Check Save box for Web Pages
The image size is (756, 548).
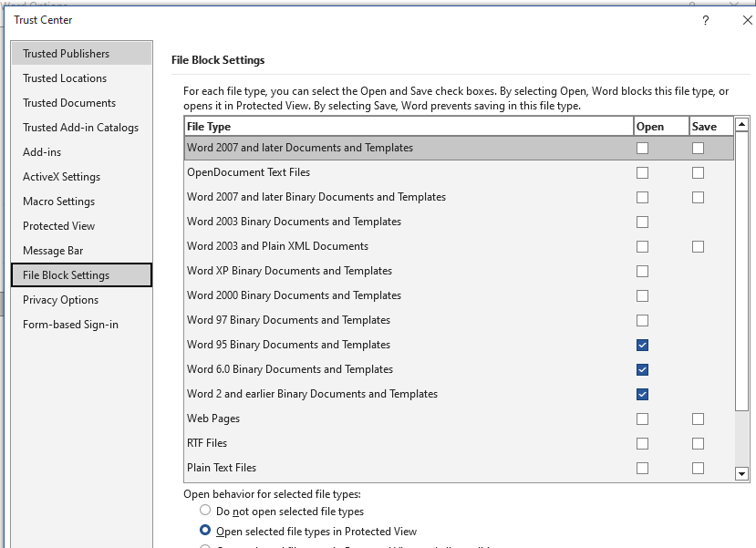698,419
